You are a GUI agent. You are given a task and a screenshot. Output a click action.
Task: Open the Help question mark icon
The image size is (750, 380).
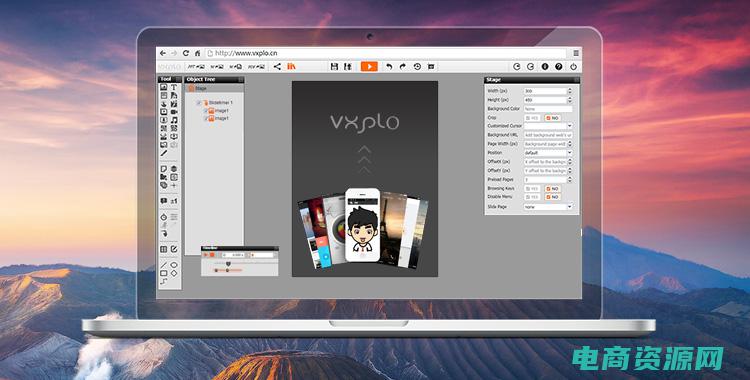558,67
